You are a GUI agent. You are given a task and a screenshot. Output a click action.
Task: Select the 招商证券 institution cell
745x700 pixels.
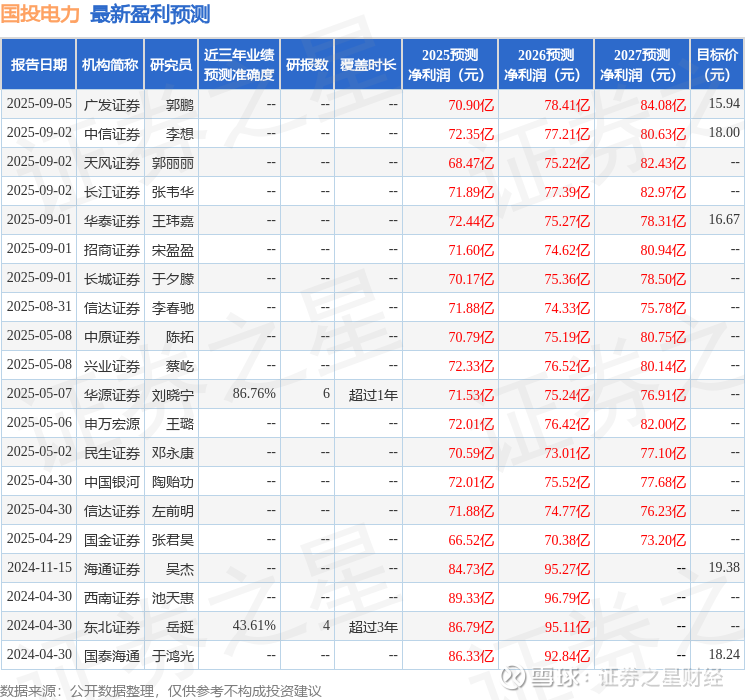tap(112, 250)
